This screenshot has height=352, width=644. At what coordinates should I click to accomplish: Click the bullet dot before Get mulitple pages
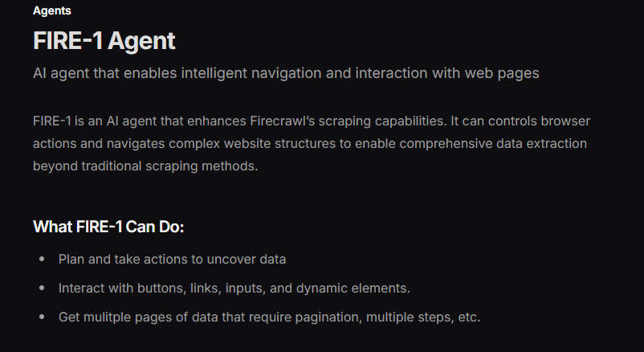42,317
